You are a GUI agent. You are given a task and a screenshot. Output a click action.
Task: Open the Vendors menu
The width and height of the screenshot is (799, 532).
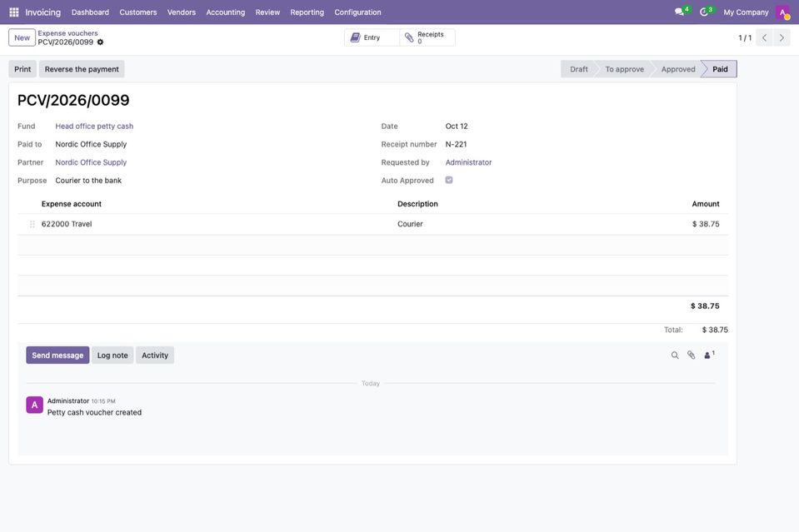[x=182, y=12]
